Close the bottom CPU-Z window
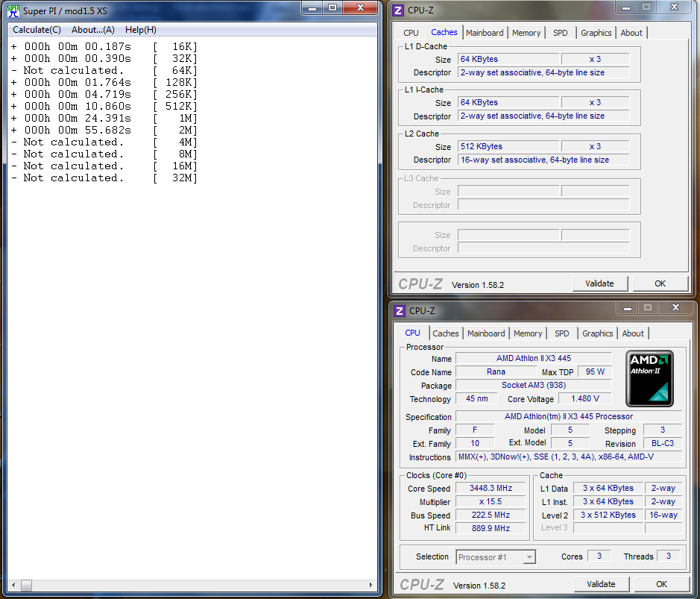 675,308
